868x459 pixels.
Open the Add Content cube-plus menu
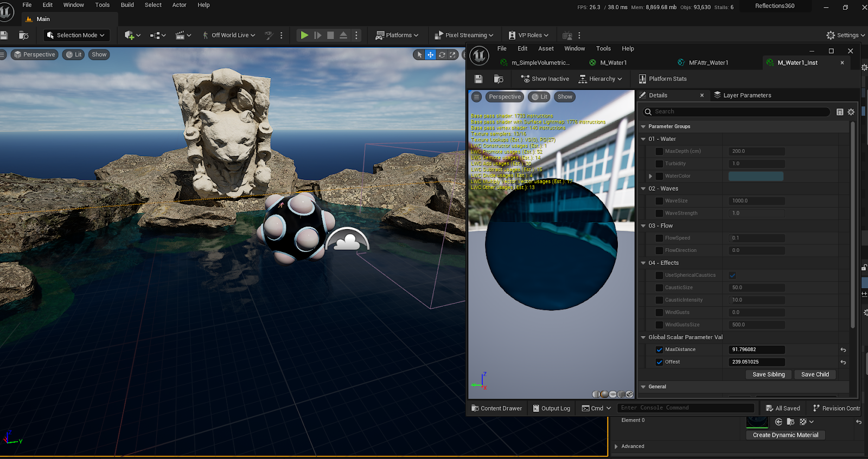pos(132,35)
